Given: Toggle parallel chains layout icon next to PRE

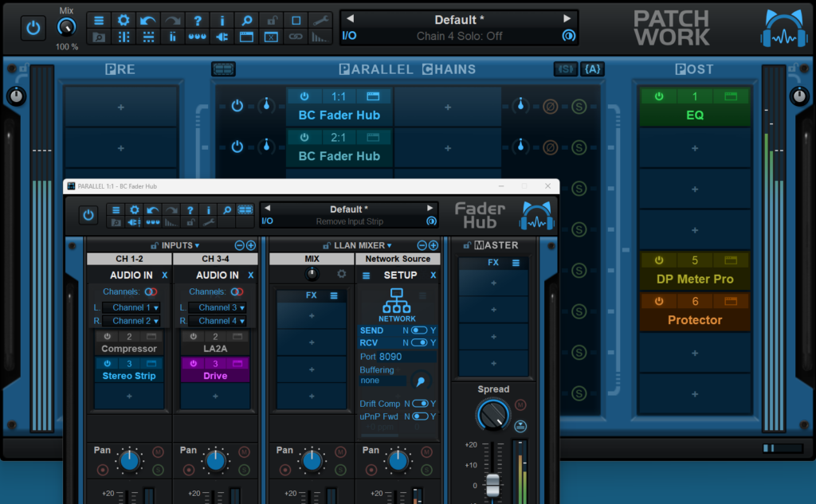Looking at the screenshot, I should click(x=223, y=68).
